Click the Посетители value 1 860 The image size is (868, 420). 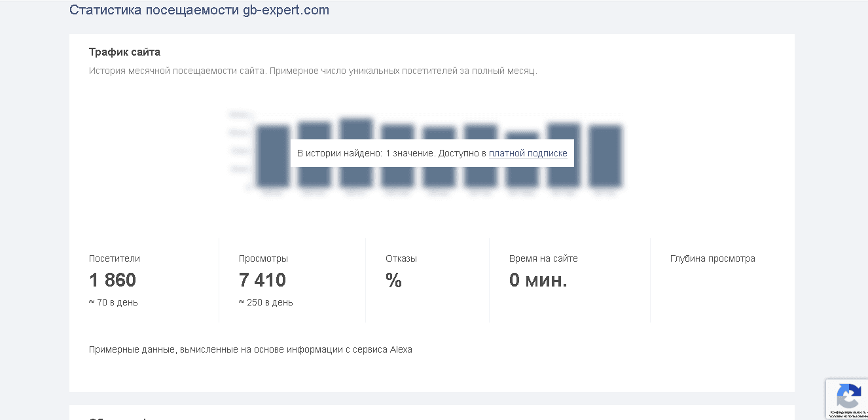[x=113, y=280]
